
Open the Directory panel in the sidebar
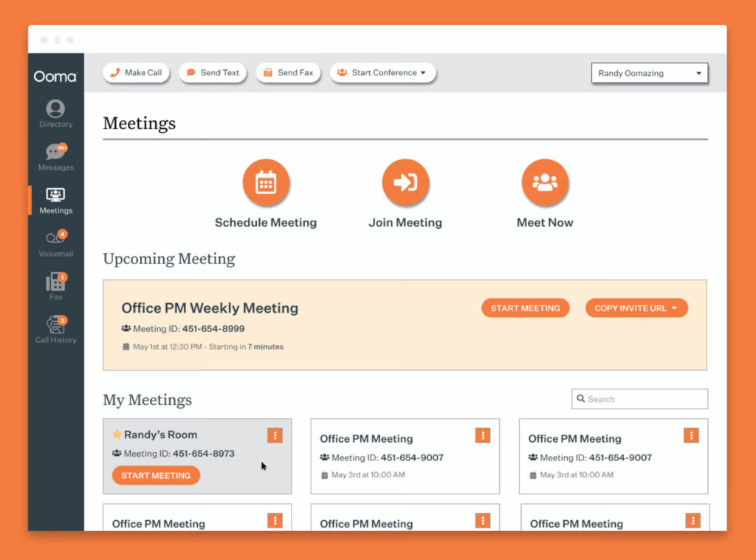[55, 112]
